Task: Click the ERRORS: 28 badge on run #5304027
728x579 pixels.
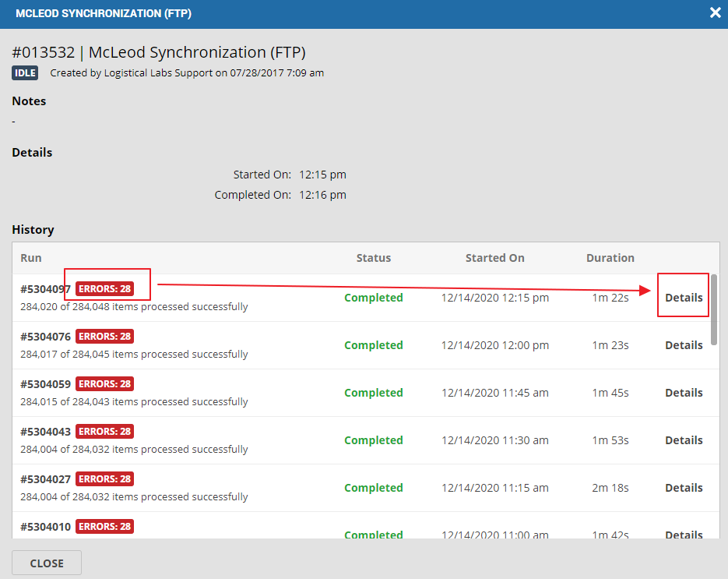Action: click(104, 478)
